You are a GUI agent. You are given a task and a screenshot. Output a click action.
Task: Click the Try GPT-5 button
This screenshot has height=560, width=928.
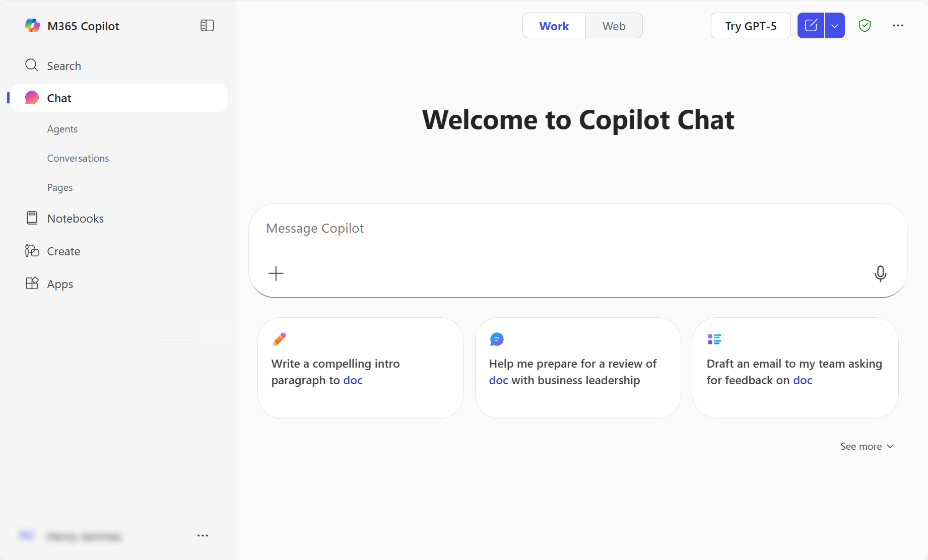click(750, 26)
